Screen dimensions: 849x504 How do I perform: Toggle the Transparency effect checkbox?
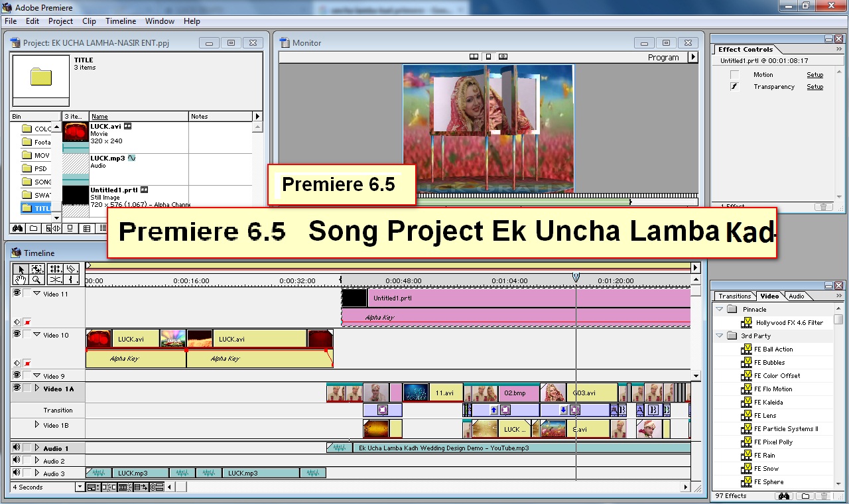tap(734, 87)
